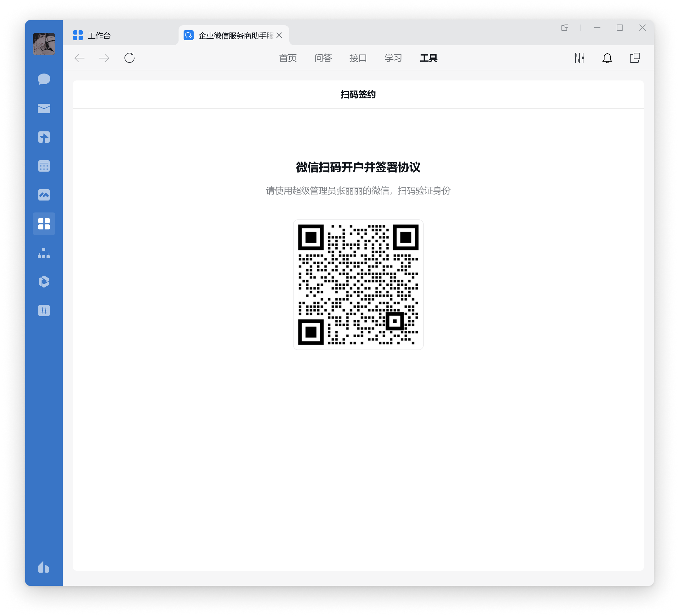Minimize the application window
The width and height of the screenshot is (679, 616).
point(597,28)
